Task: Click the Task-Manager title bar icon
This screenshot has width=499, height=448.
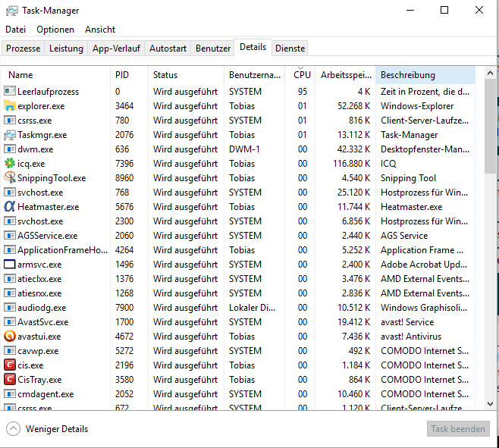Action: [12, 11]
